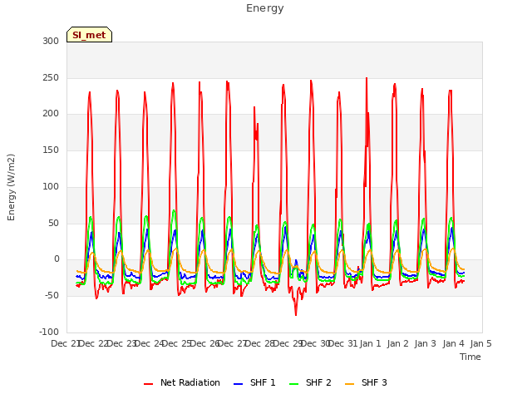The height and width of the screenshot is (399, 532).
Task: Click the Jan 2 x-axis label
Action: point(397,343)
